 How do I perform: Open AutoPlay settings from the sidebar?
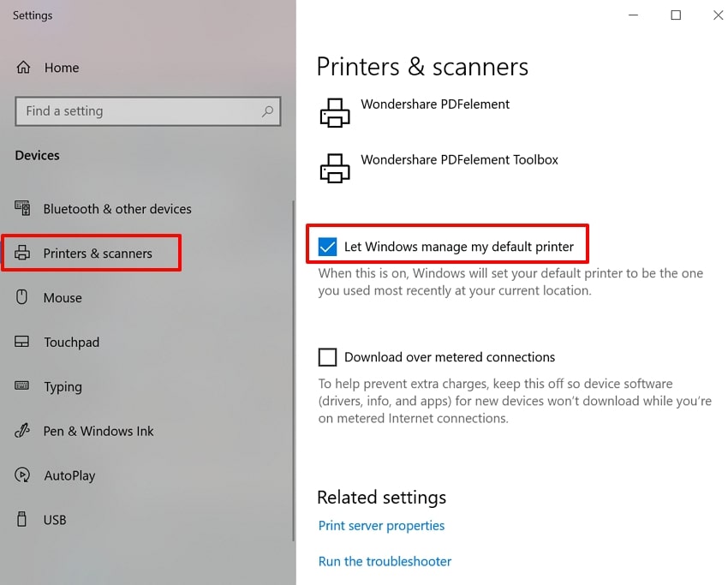(x=69, y=475)
